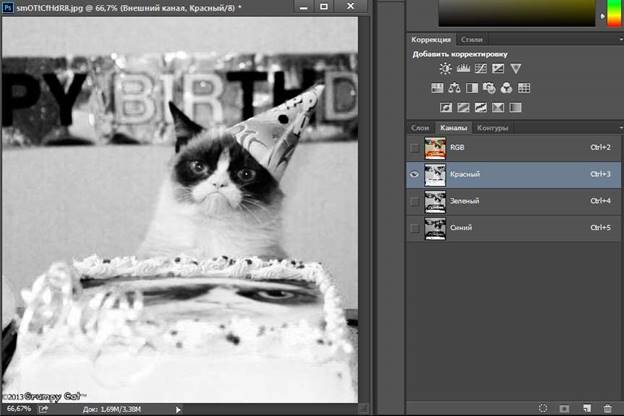Switch to the Коррекция tab
Viewport: 624px width, 416px height.
431,39
